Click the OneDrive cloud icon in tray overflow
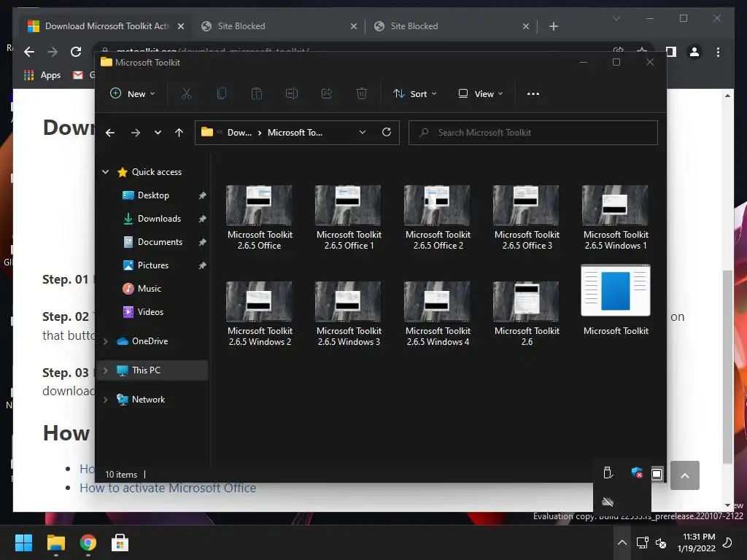The width and height of the screenshot is (747, 560). pos(608,502)
